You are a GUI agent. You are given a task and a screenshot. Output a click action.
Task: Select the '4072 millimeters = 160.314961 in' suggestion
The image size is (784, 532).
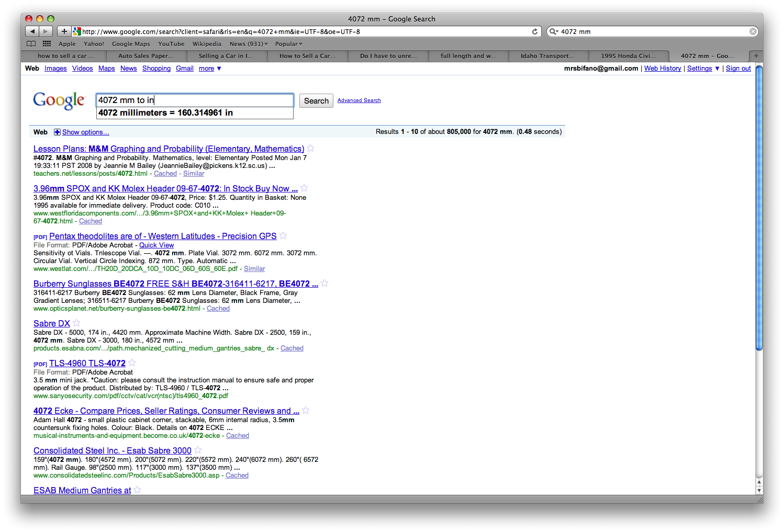click(195, 113)
